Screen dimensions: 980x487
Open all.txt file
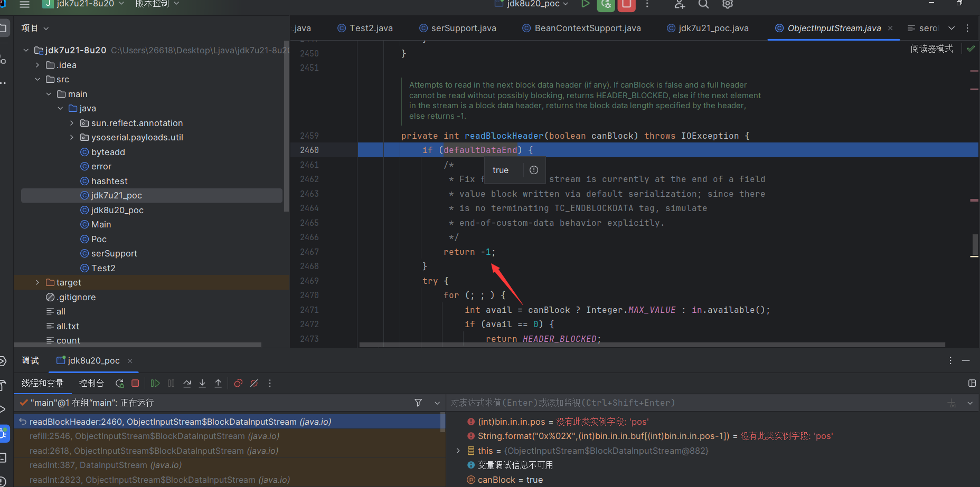click(62, 326)
